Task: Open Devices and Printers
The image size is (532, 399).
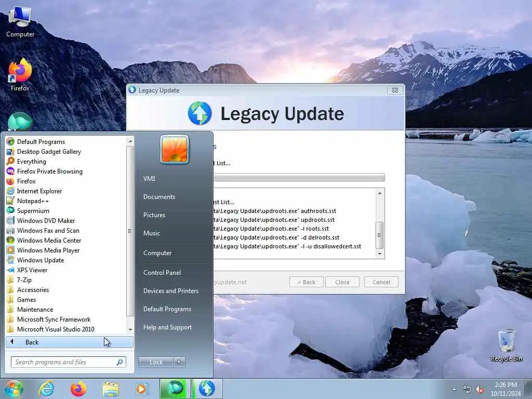Action: coord(171,291)
